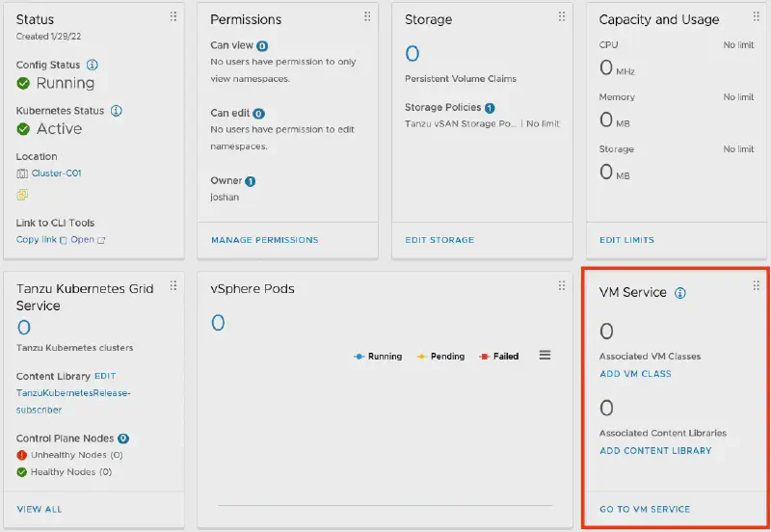The width and height of the screenshot is (771, 532).
Task: Click the Can view count badge
Action: click(262, 45)
